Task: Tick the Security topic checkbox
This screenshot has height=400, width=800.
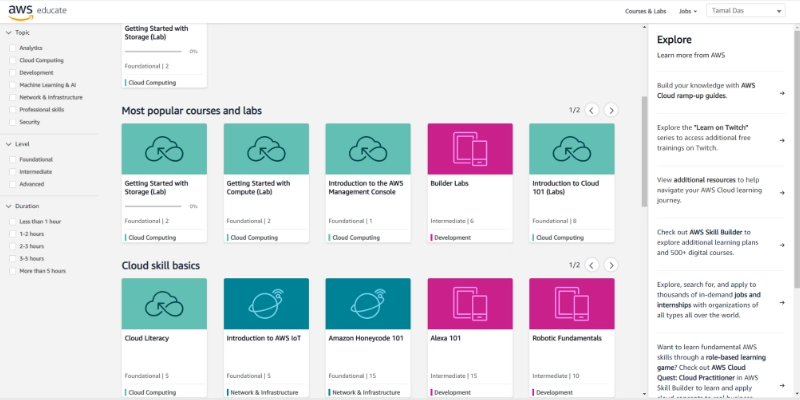Action: pos(13,122)
